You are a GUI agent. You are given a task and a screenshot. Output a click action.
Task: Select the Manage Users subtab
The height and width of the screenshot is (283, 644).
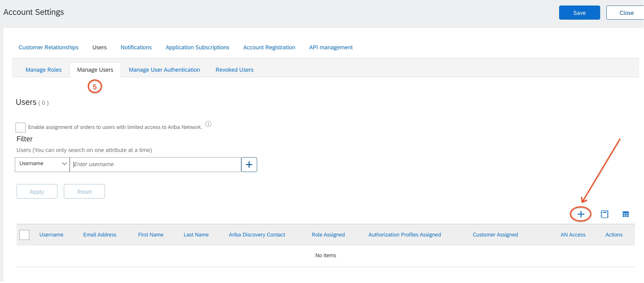click(95, 70)
